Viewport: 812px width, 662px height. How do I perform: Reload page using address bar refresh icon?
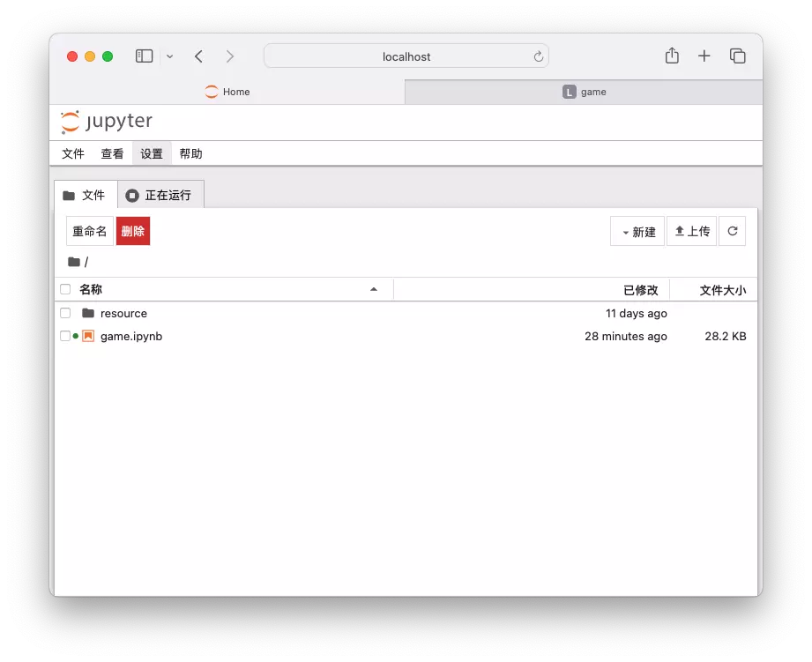click(x=539, y=56)
